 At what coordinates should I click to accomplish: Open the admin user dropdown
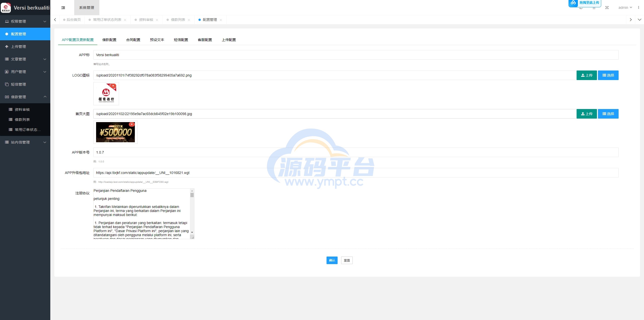click(625, 8)
